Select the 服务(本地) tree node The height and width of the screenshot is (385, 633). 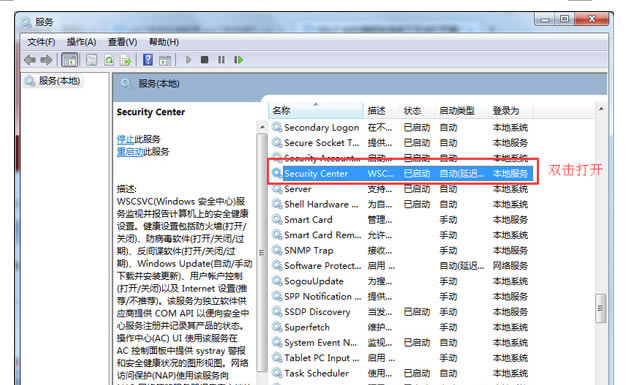click(x=59, y=81)
